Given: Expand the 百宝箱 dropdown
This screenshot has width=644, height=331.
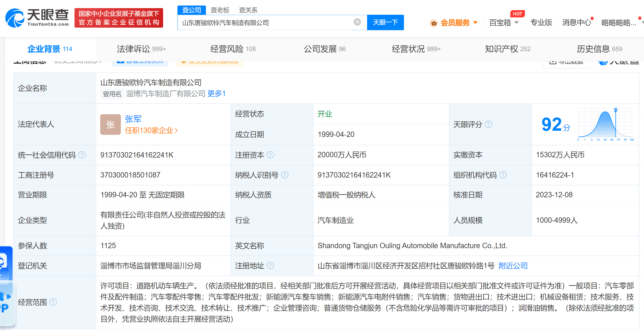Looking at the screenshot, I should point(517,22).
